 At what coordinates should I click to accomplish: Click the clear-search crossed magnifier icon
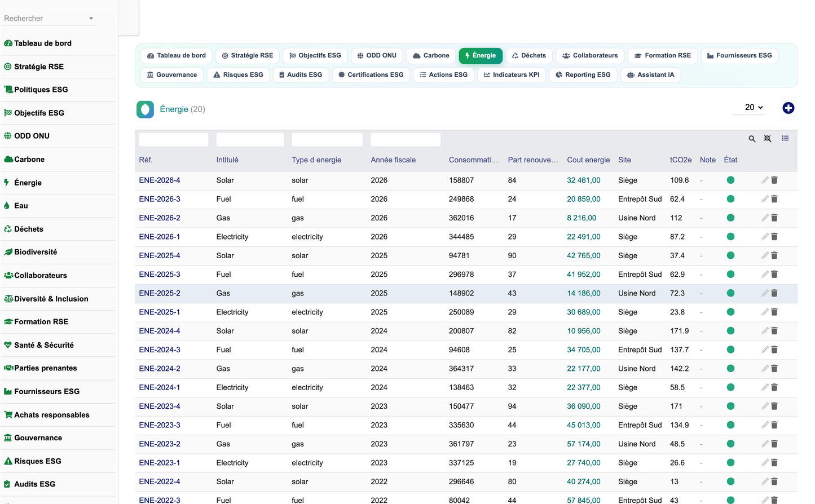(x=767, y=139)
